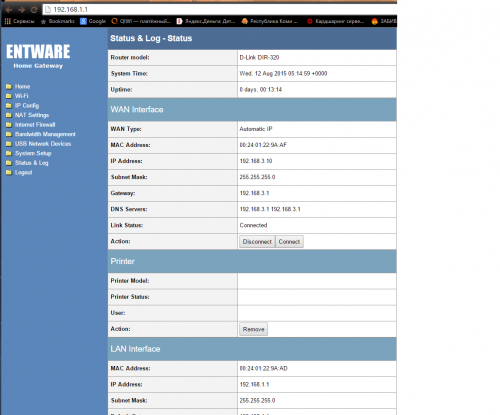Click the Bookmarks star icon in bookmarks bar
The width and height of the screenshot is (500, 415).
tap(43, 21)
